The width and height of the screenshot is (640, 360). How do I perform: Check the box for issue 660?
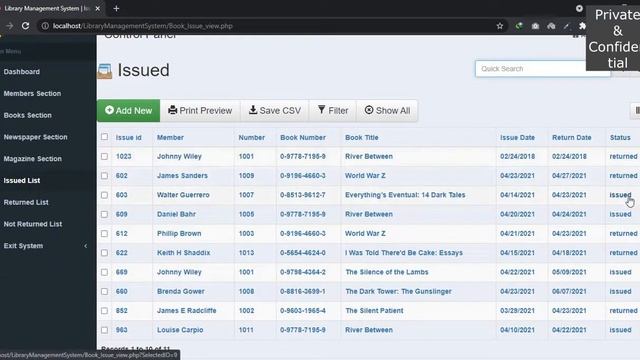104,291
